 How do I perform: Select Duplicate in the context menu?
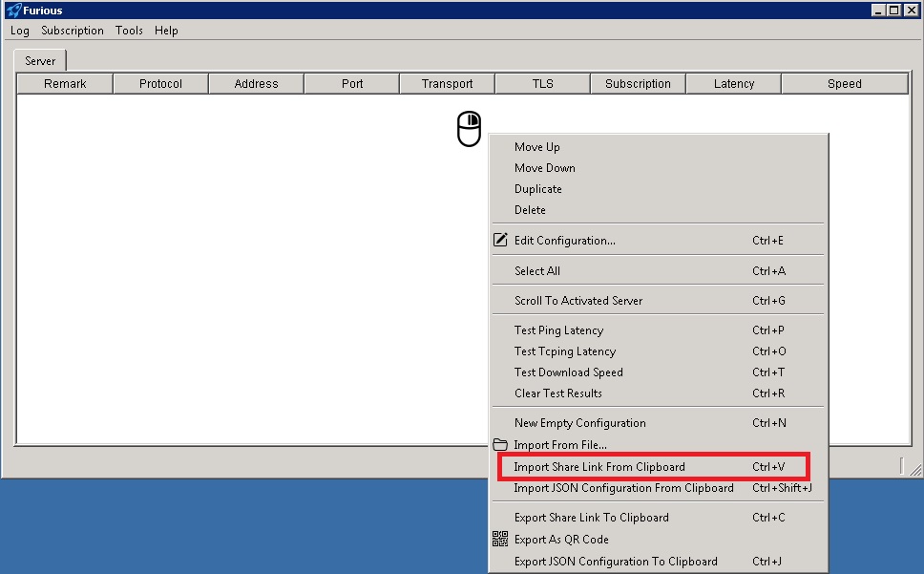click(538, 189)
